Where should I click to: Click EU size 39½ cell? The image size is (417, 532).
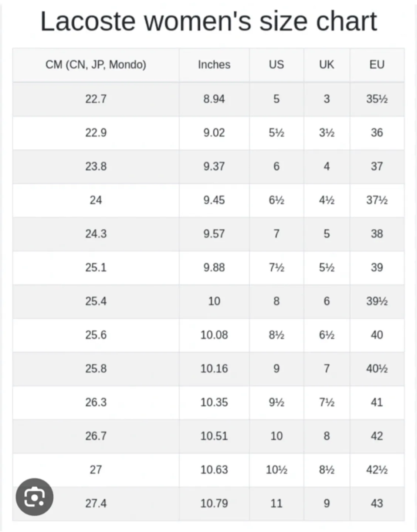tap(377, 301)
